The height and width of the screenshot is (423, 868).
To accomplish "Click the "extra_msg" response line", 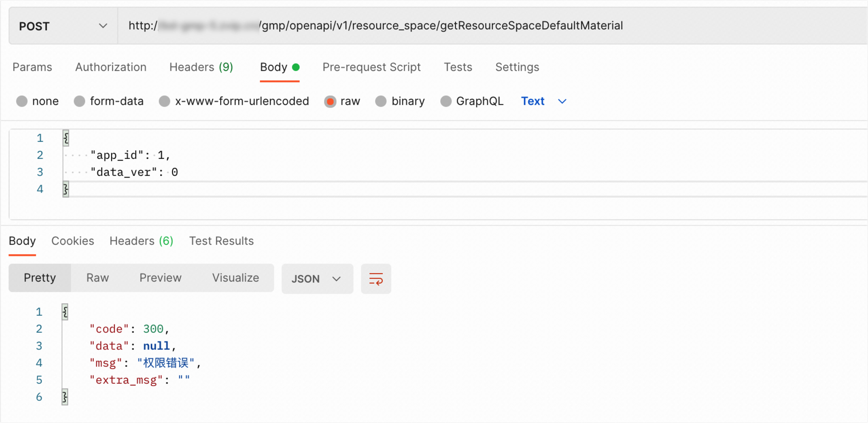I will (139, 380).
